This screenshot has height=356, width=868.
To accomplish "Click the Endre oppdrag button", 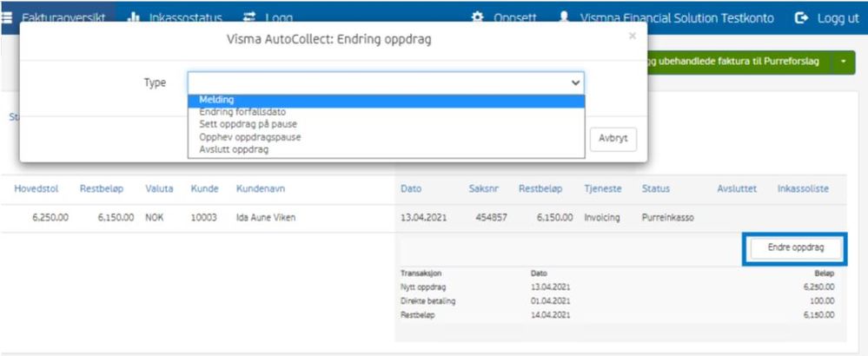I will [x=796, y=248].
